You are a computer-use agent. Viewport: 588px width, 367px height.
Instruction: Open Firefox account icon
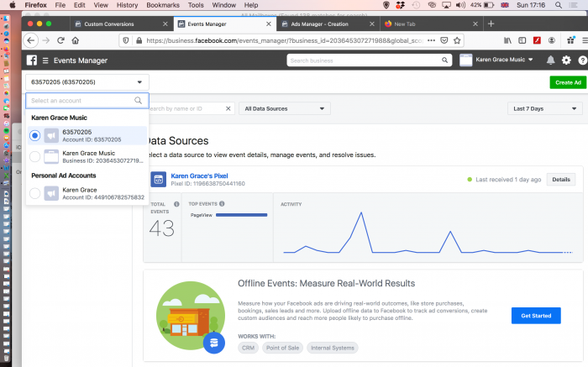pos(552,40)
